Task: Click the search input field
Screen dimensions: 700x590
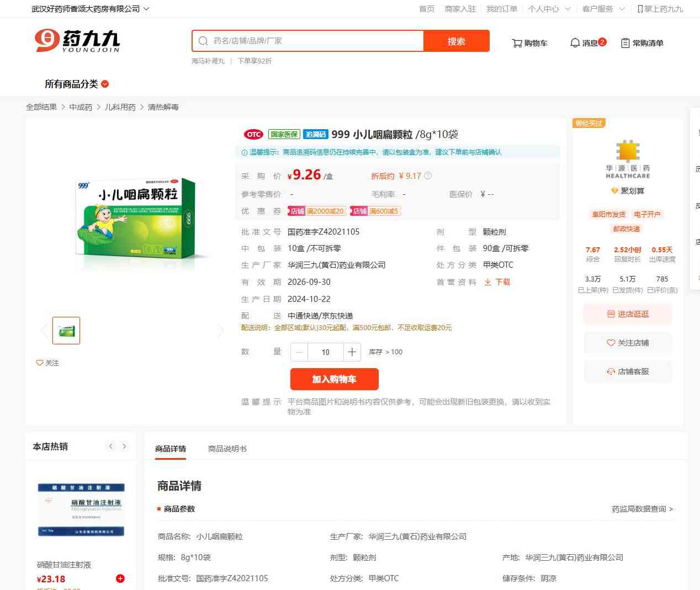Action: [x=315, y=41]
